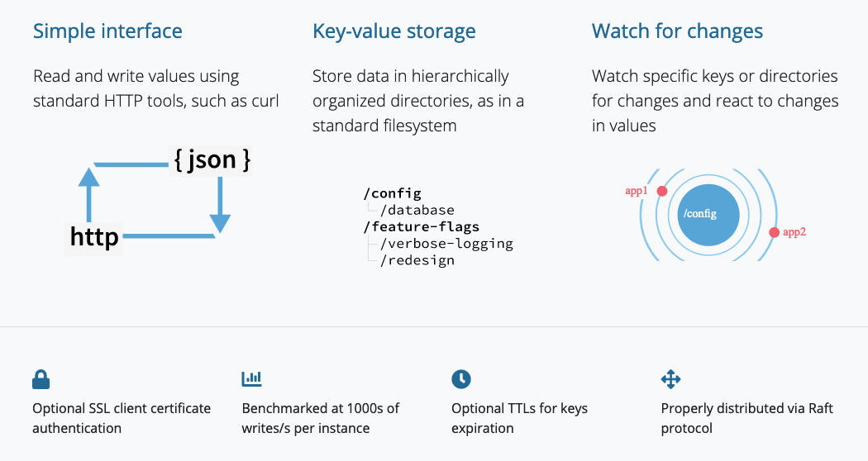Click the Key-value storage heading
868x461 pixels.
click(x=393, y=32)
